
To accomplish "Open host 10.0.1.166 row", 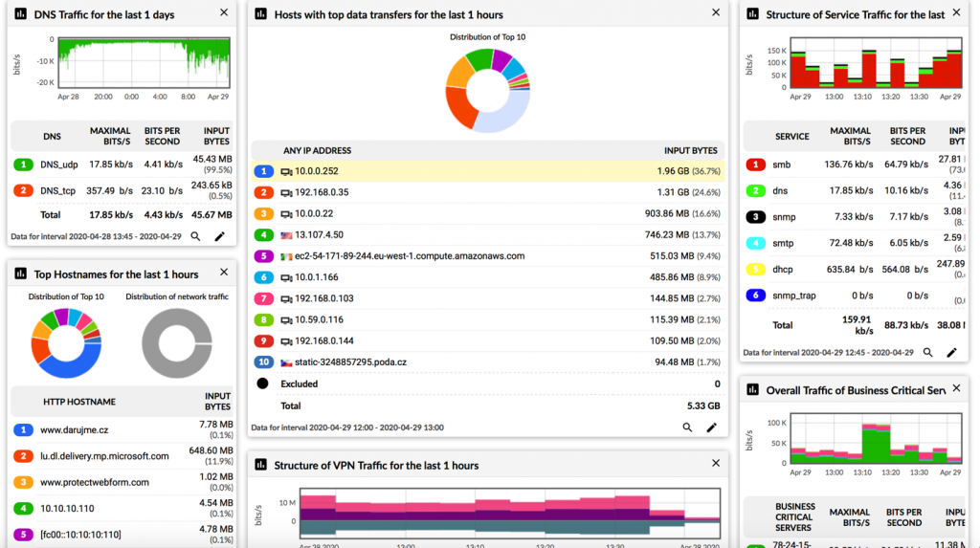I will 487,277.
